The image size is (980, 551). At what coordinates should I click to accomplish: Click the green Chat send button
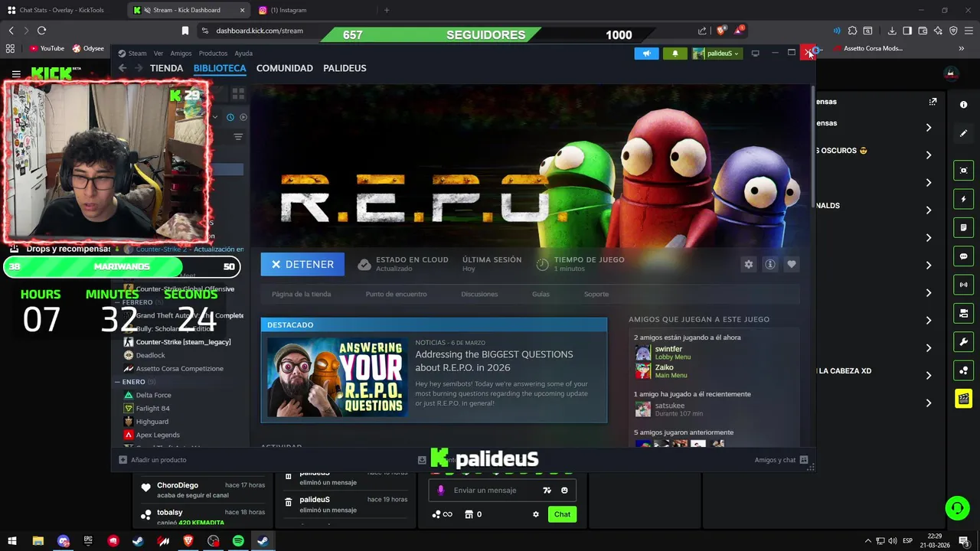click(562, 514)
